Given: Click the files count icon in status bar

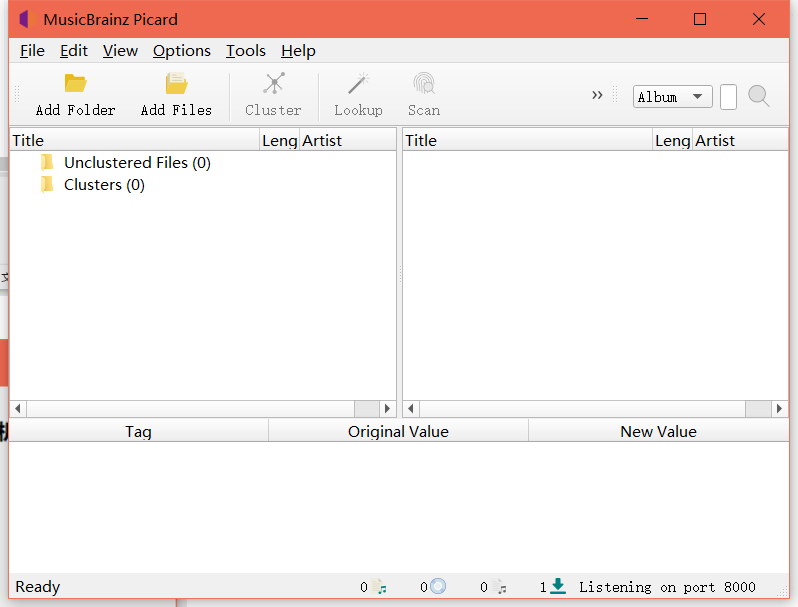Looking at the screenshot, I should tap(379, 587).
